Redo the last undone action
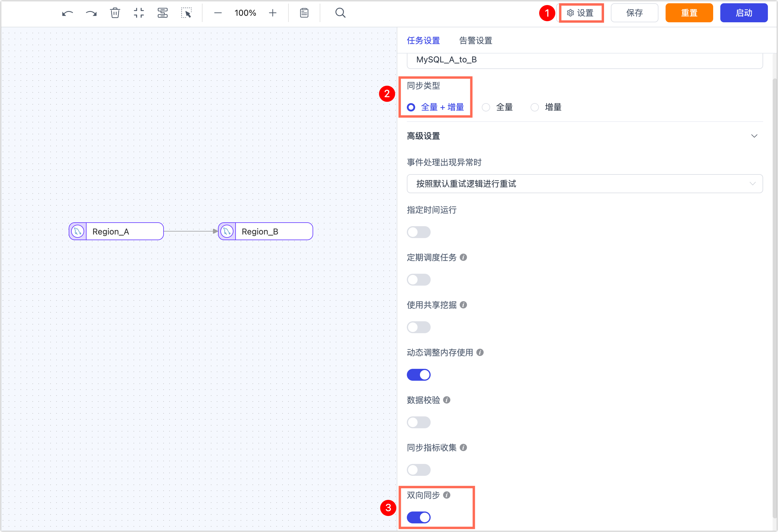 pos(91,13)
